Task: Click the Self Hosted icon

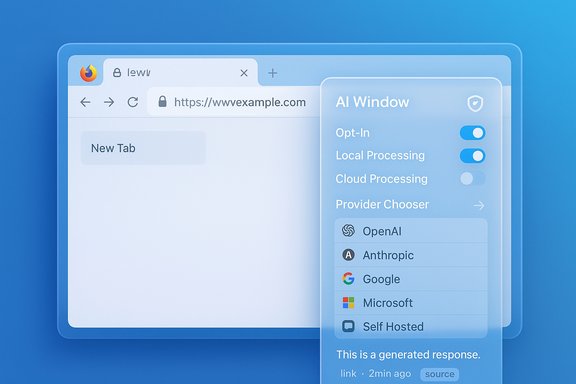Action: pos(348,326)
